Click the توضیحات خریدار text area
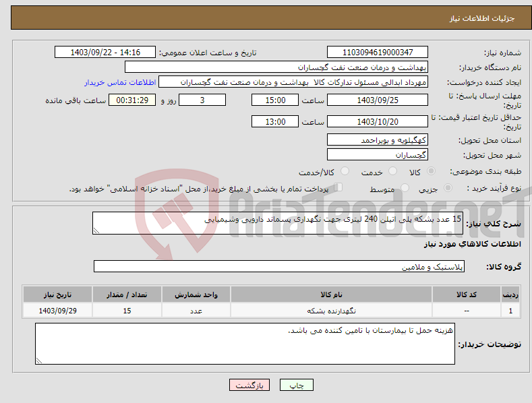This screenshot has width=532, height=403. (x=245, y=344)
